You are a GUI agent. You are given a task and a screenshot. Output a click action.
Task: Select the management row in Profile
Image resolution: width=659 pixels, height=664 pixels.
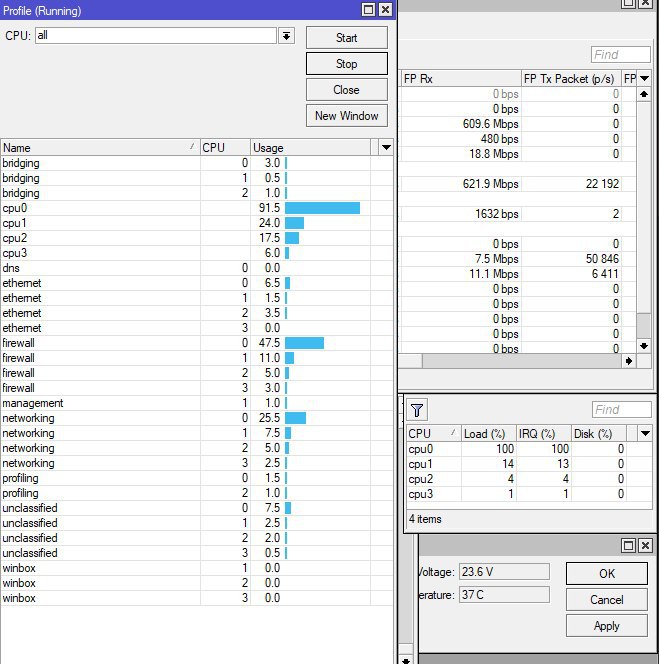click(x=197, y=403)
